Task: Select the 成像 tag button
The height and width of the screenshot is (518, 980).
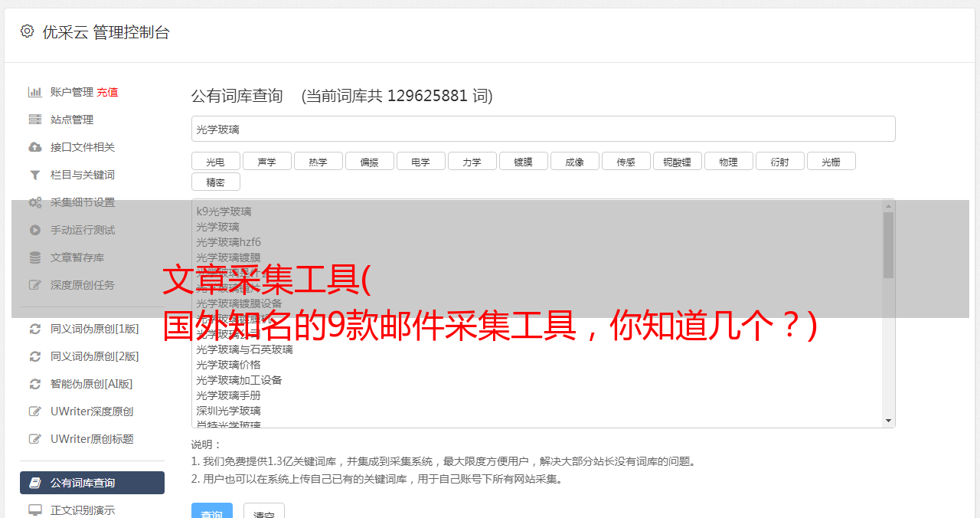Action: (x=575, y=161)
